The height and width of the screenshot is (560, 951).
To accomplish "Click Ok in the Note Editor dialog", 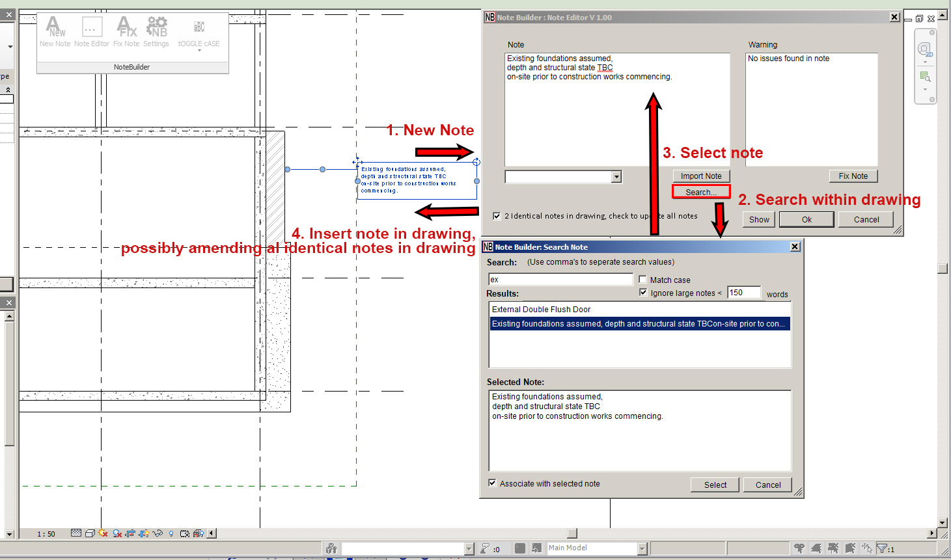I will click(806, 220).
